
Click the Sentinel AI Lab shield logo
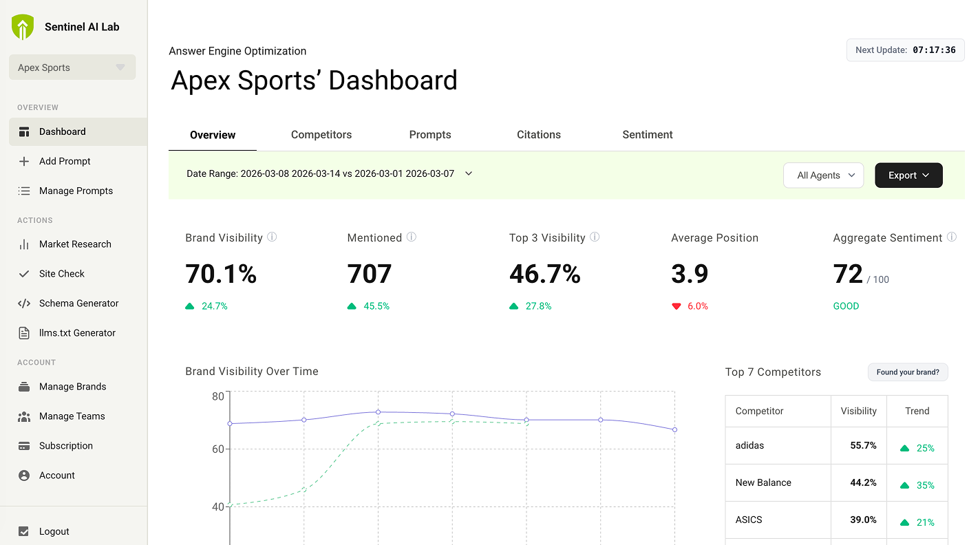[x=23, y=27]
